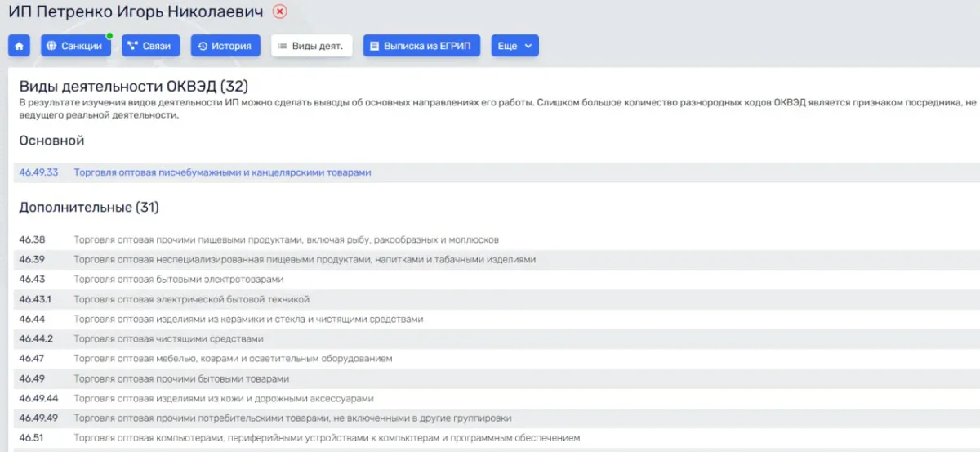The image size is (980, 452).
Task: Click the code 46.43
Action: [x=32, y=280]
